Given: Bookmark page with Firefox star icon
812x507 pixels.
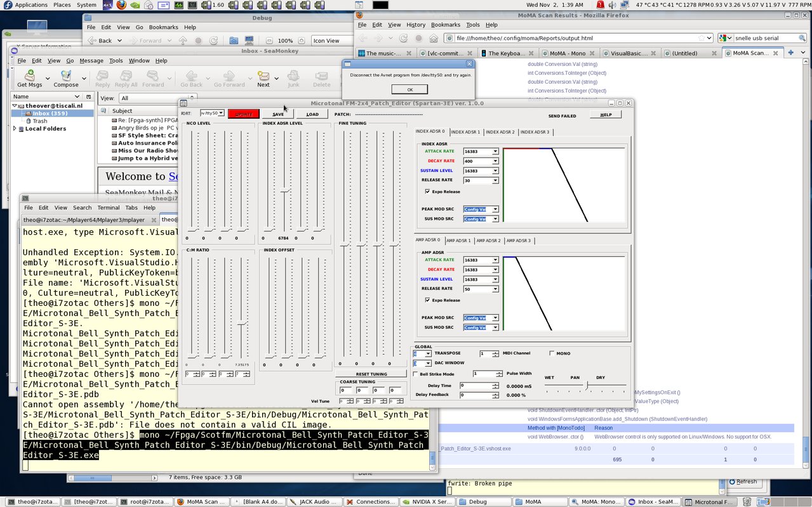Looking at the screenshot, I should [x=702, y=38].
